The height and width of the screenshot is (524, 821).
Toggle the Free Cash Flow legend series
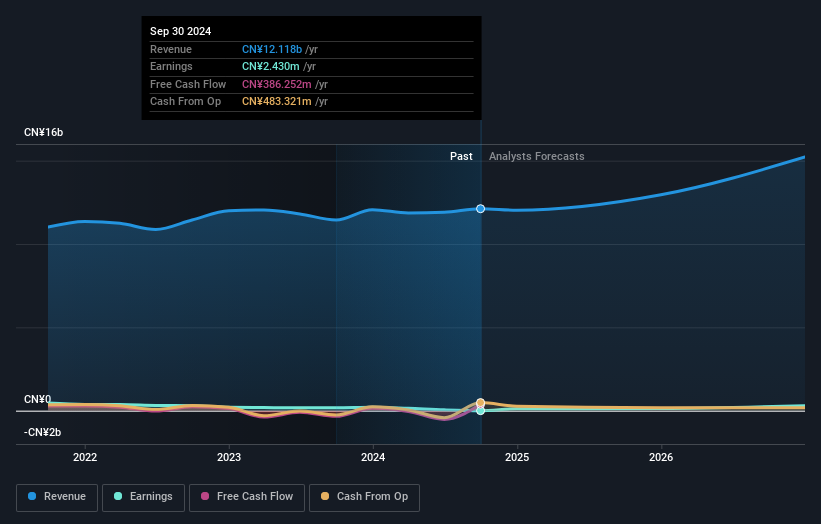point(247,497)
